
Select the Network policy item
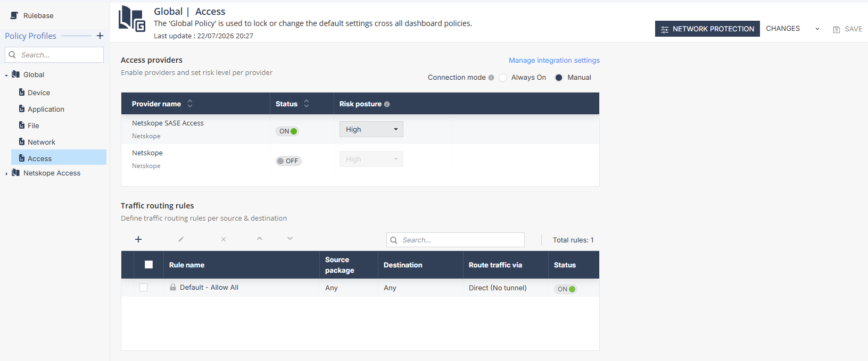[42, 142]
